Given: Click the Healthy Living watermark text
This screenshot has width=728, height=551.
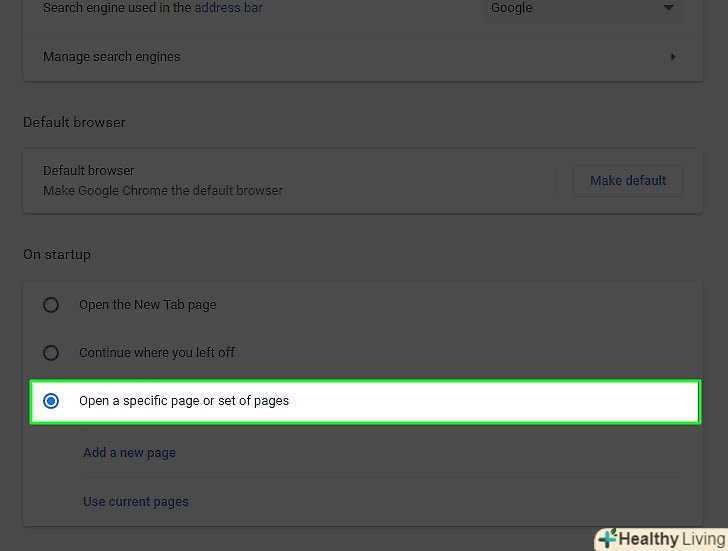Looking at the screenshot, I should [x=672, y=539].
